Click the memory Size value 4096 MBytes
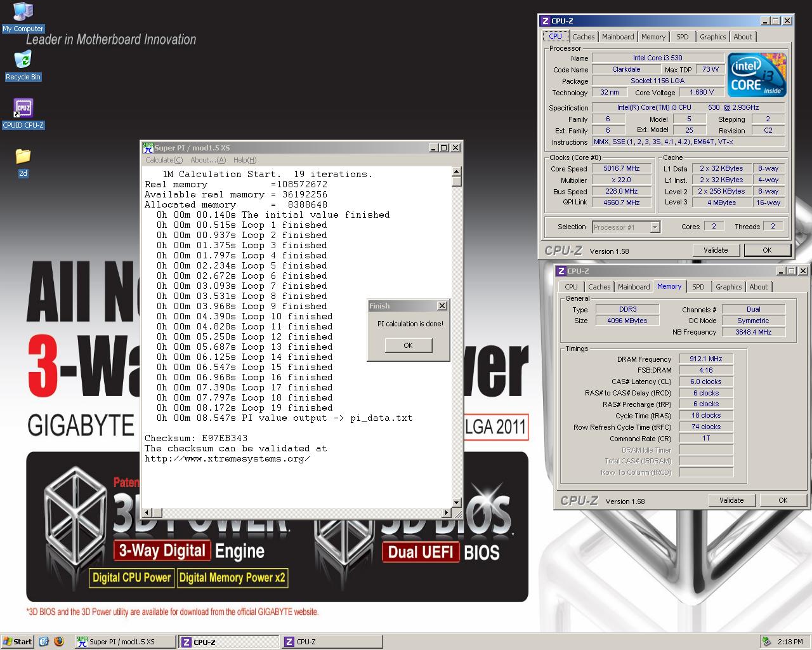The height and width of the screenshot is (650, 812). pos(627,321)
